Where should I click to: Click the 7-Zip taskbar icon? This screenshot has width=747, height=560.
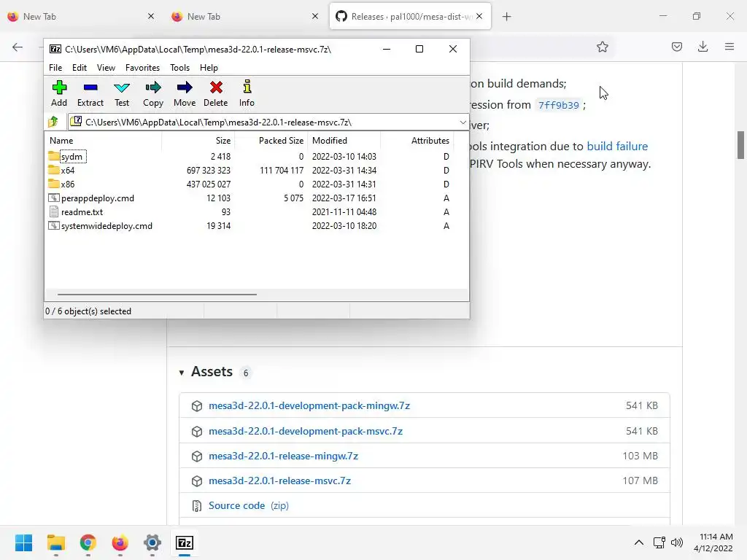point(185,542)
